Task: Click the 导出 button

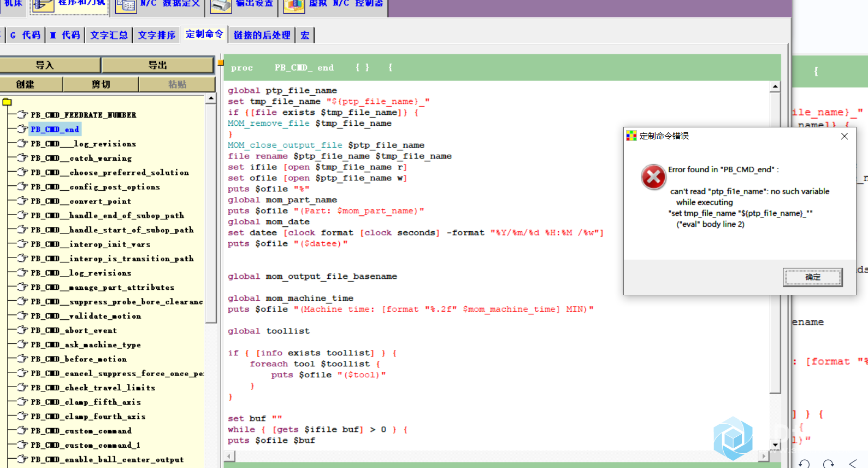Action: tap(158, 65)
